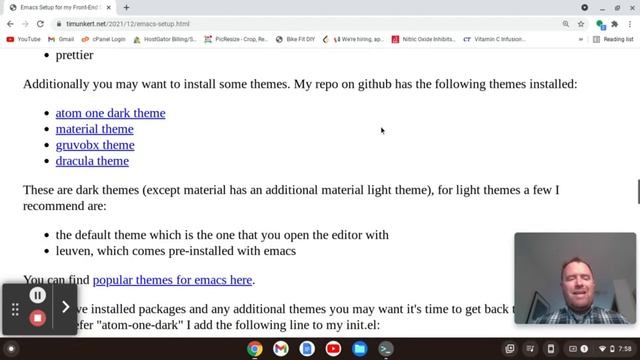640x360 pixels.
Task: Follow the material theme link
Action: pos(95,129)
